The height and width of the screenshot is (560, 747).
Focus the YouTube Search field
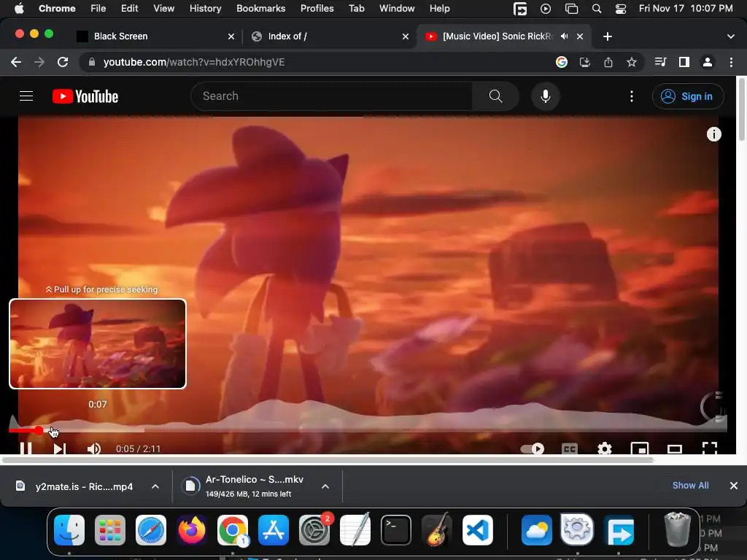pyautogui.click(x=332, y=96)
